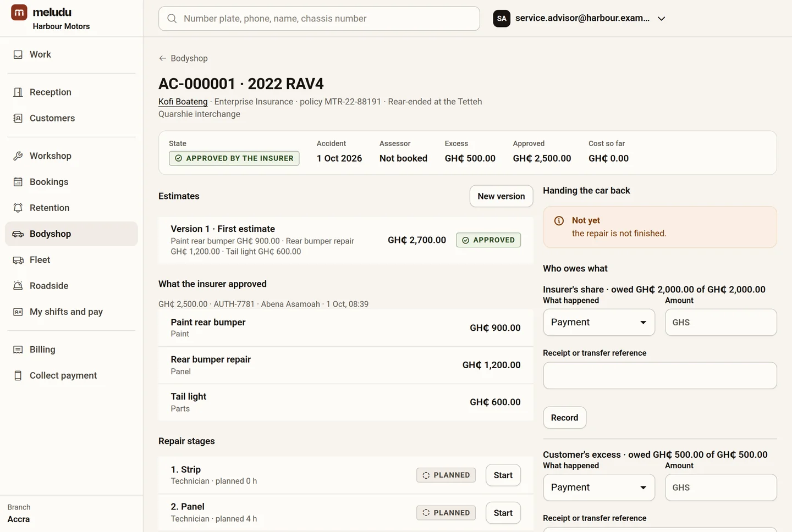This screenshot has height=532, width=792.
Task: Start the Strip repair stage
Action: [503, 475]
